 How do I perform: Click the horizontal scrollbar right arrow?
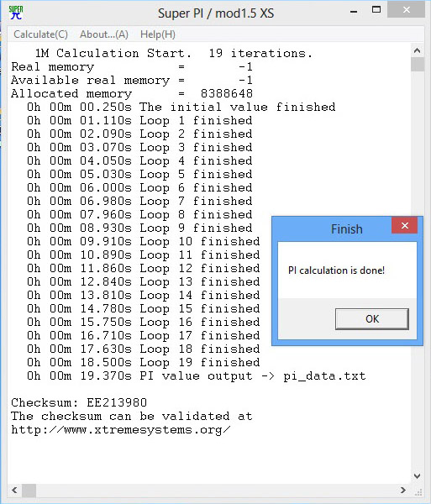coord(403,491)
